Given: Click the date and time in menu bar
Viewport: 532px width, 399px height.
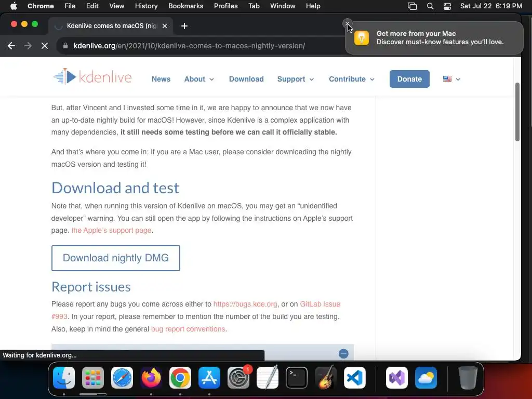Looking at the screenshot, I should click(491, 6).
